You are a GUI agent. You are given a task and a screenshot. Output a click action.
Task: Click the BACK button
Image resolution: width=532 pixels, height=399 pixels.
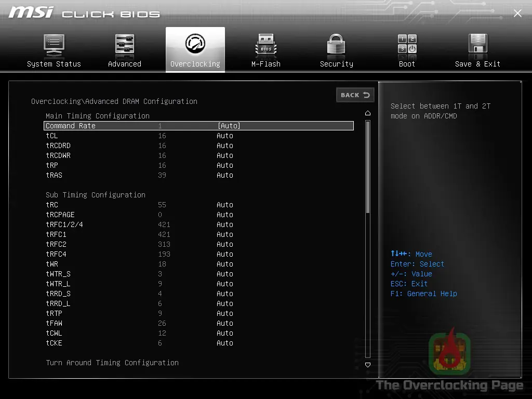(x=355, y=95)
